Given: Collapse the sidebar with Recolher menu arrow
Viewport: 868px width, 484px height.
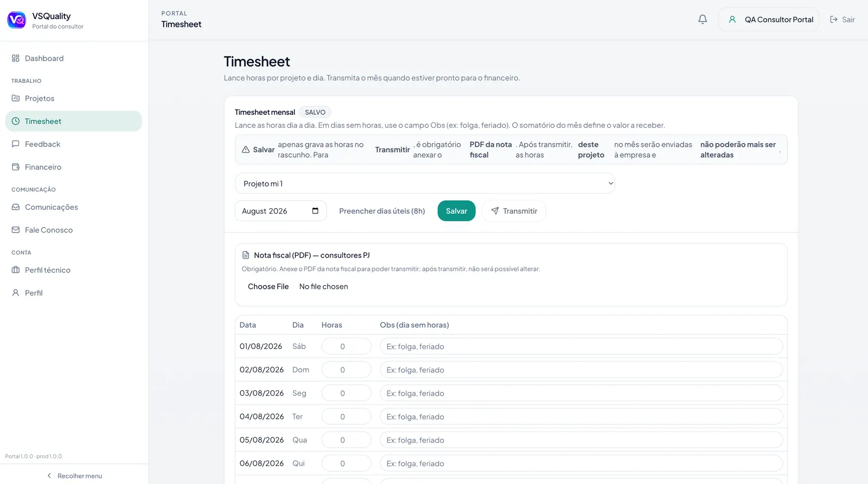Looking at the screenshot, I should click(49, 476).
